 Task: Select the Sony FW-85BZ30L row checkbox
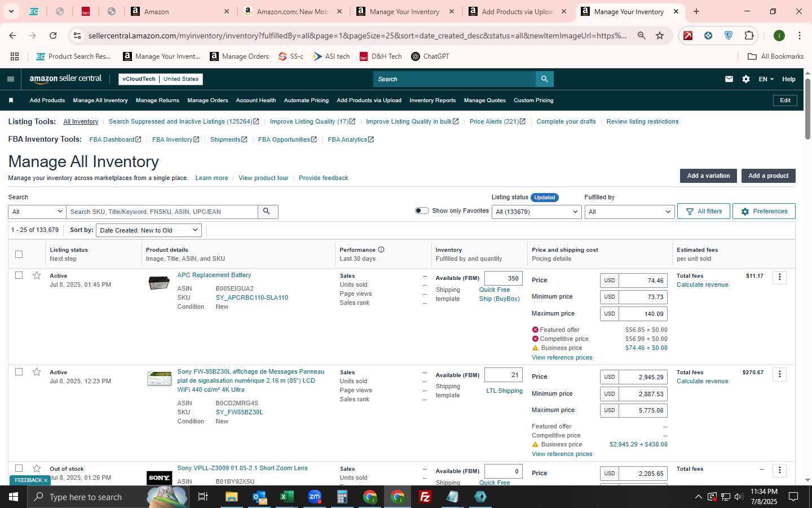pos(19,372)
